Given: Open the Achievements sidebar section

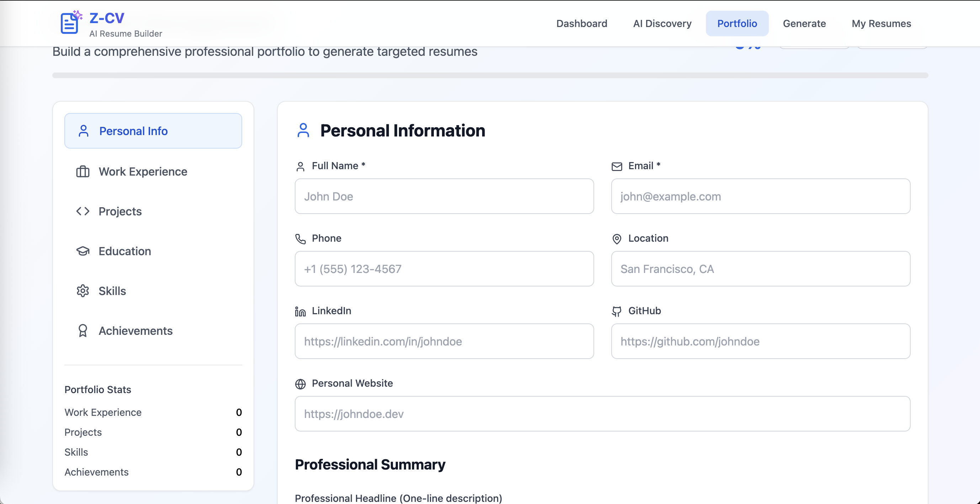Looking at the screenshot, I should click(135, 331).
